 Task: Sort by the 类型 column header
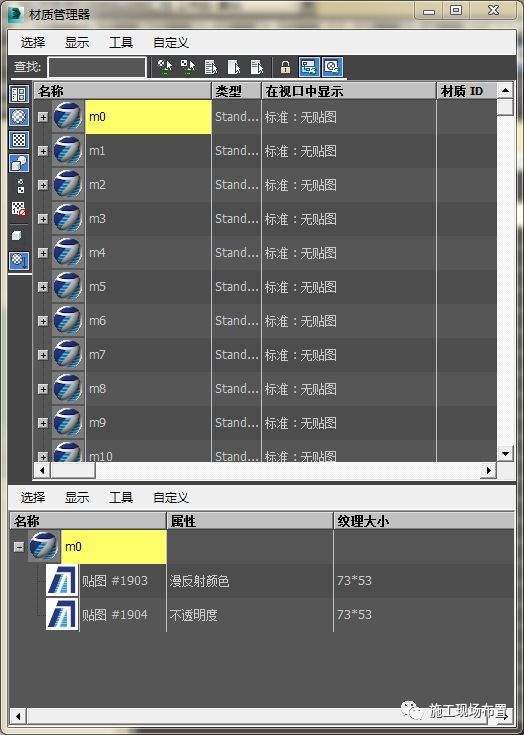coord(236,91)
